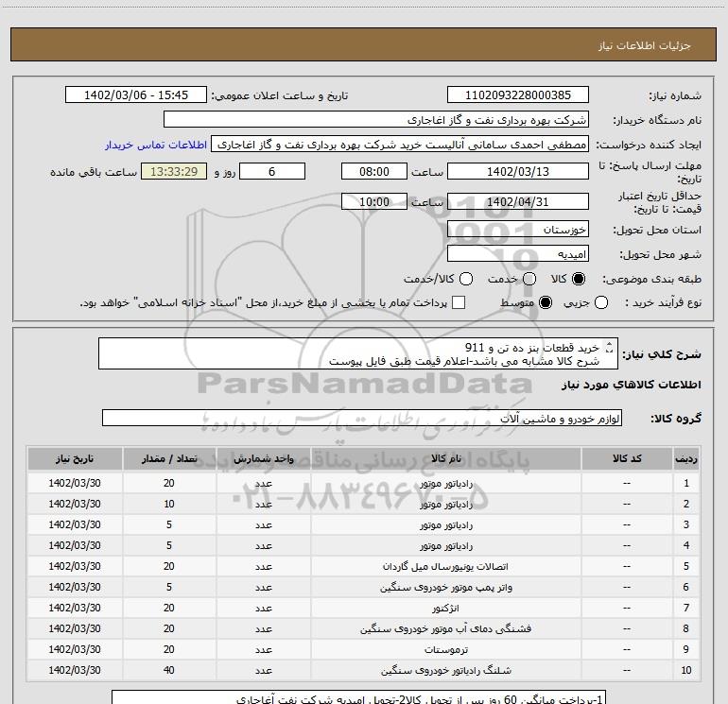Image resolution: width=728 pixels, height=704 pixels.
Task: Click quantity 10 in row 2
Action: tap(169, 504)
